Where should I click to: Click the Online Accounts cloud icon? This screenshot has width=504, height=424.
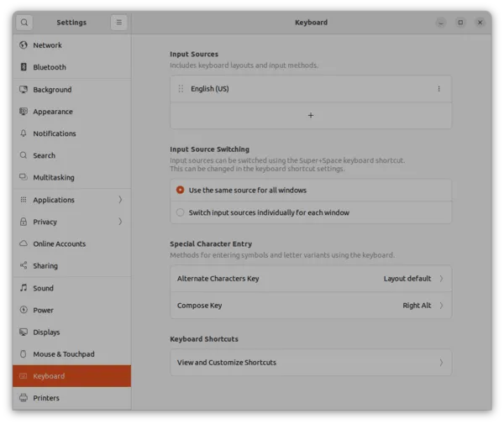point(24,243)
